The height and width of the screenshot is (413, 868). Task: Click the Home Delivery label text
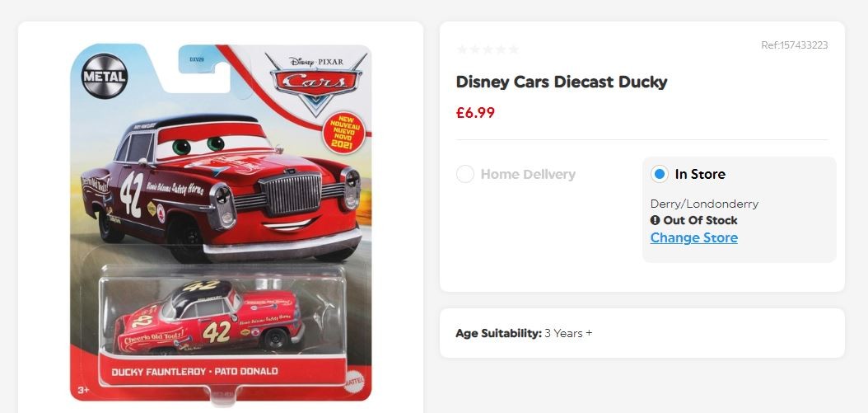528,174
